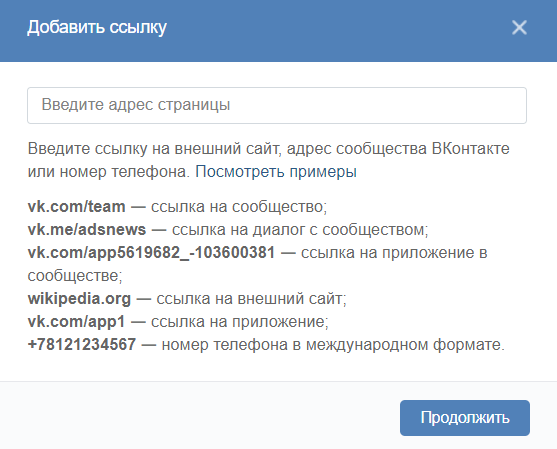Click the ссылка на сообщество description
This screenshot has height=449, width=557.
tap(239, 207)
